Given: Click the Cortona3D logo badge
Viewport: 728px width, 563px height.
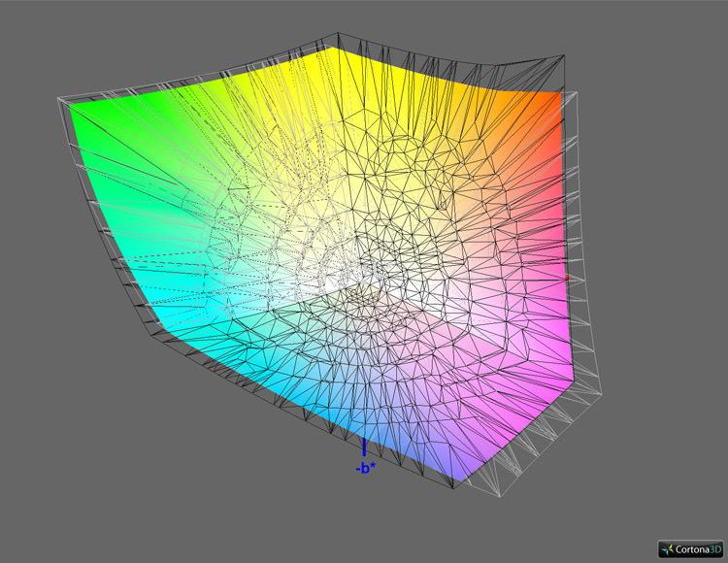Looking at the screenshot, I should point(692,549).
